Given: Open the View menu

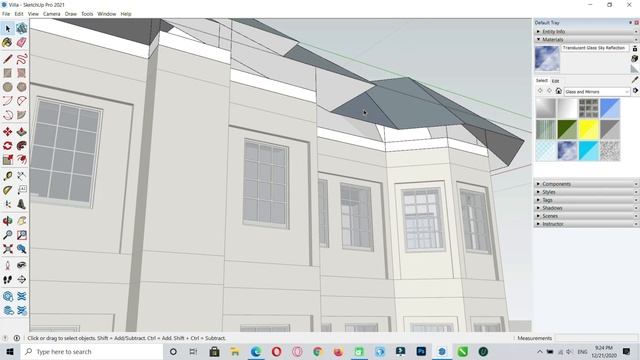Looking at the screenshot, I should coord(33,14).
